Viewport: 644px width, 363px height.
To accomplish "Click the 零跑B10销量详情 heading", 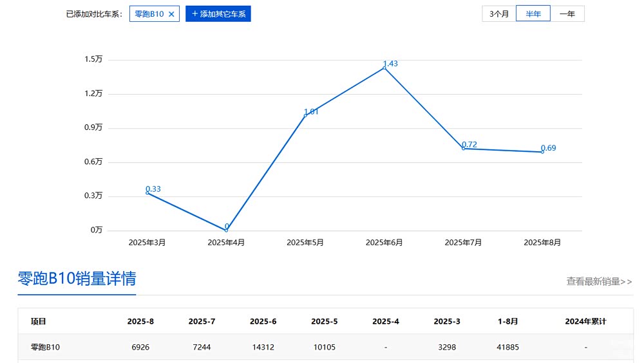I will (77, 279).
